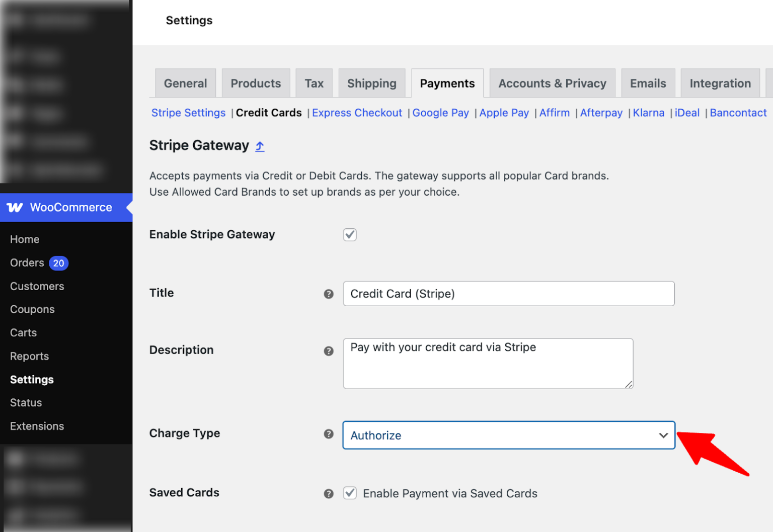Open Express Checkout settings

pos(357,113)
